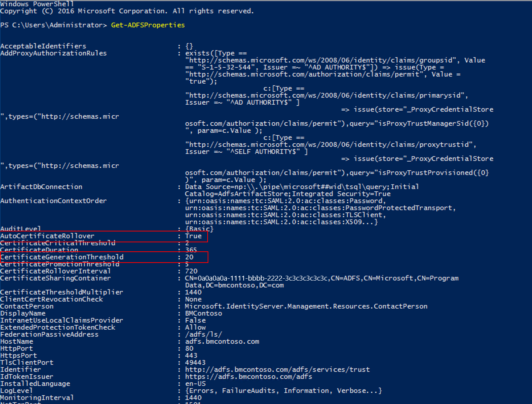
Task: Select the CertificateSharingContainer CN value
Action: click(321, 278)
